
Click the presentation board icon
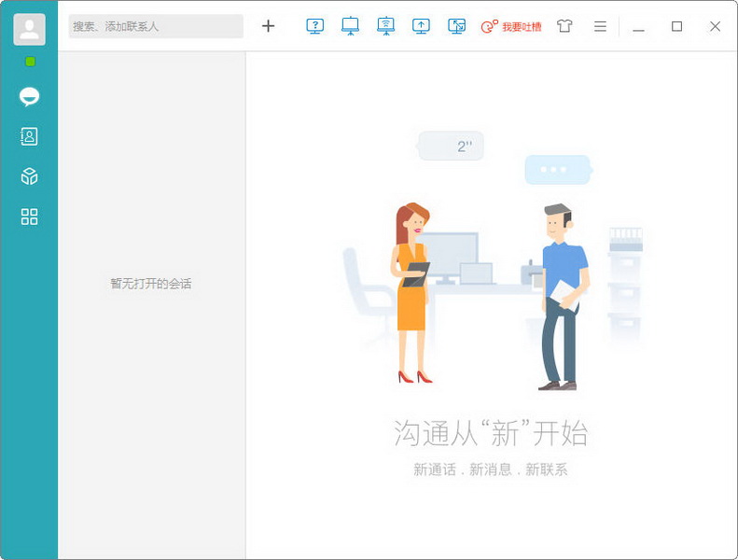(x=350, y=26)
